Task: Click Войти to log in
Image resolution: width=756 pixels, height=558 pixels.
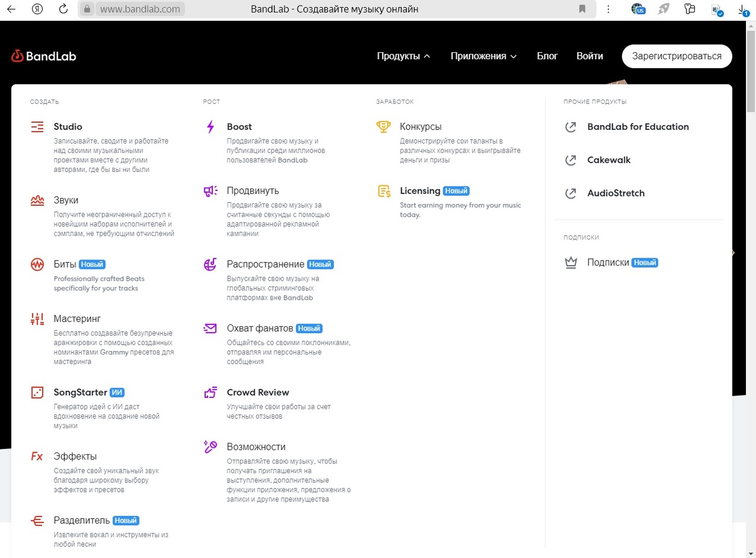Action: click(x=590, y=56)
